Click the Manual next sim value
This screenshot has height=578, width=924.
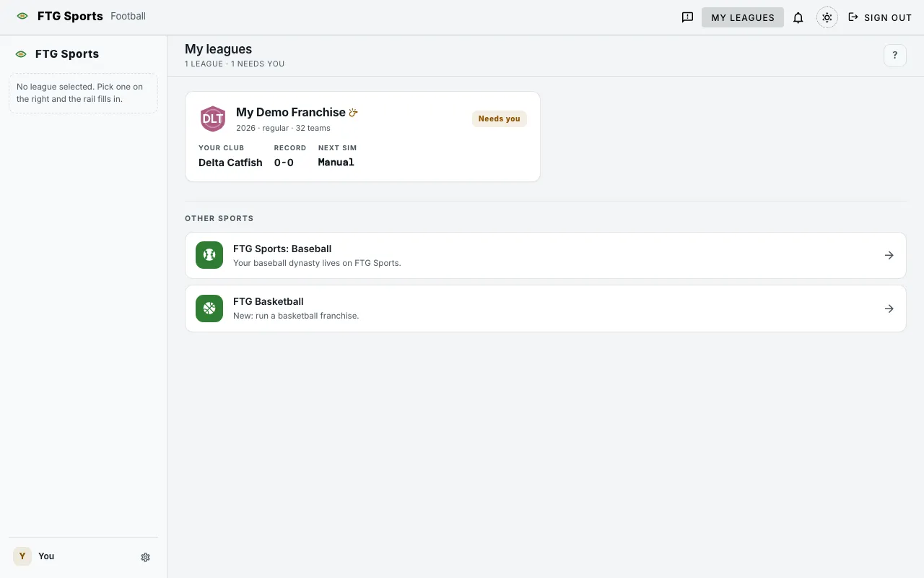(336, 163)
